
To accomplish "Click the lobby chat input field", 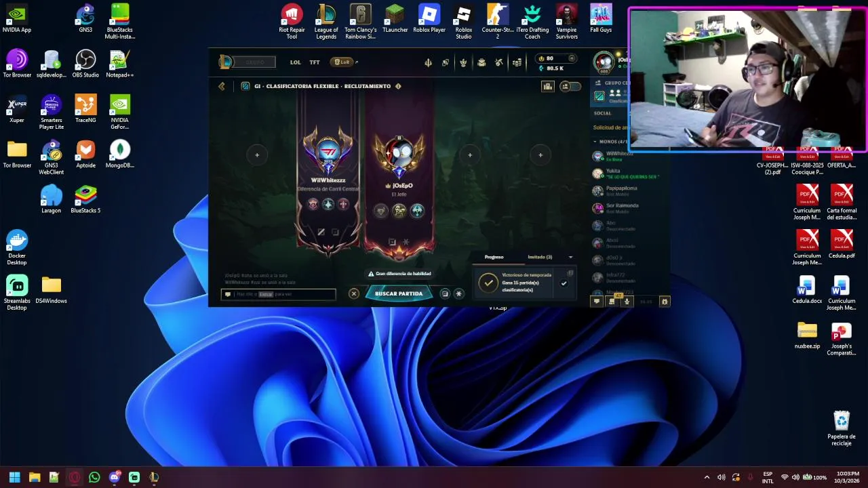I will [x=278, y=294].
